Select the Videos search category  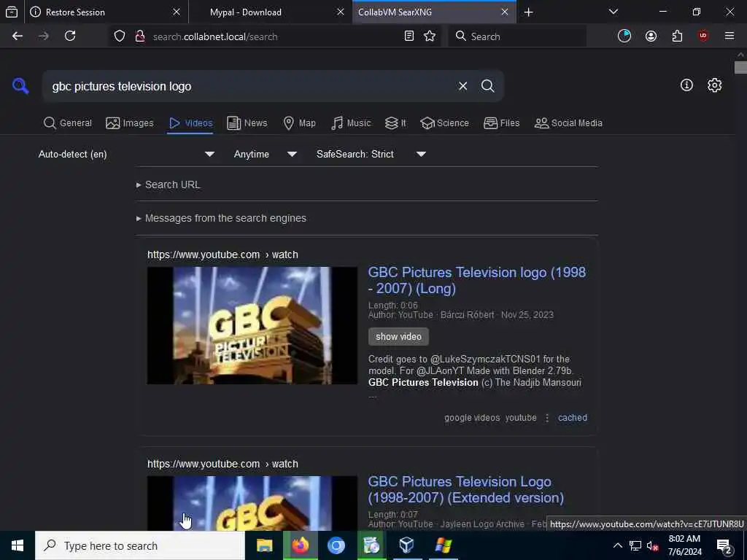pos(190,123)
